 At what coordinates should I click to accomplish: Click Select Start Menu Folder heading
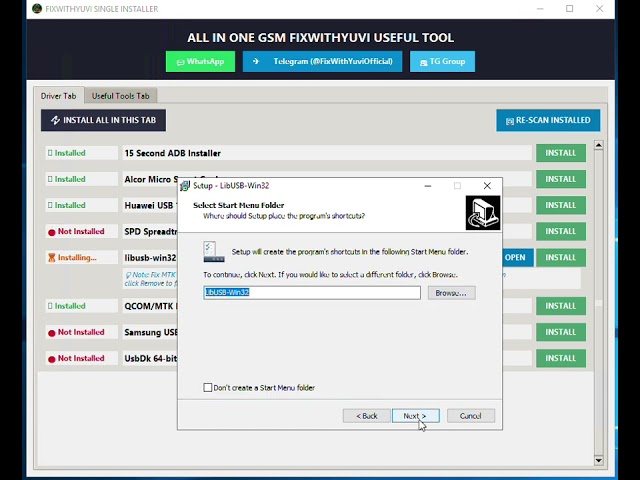coord(238,205)
